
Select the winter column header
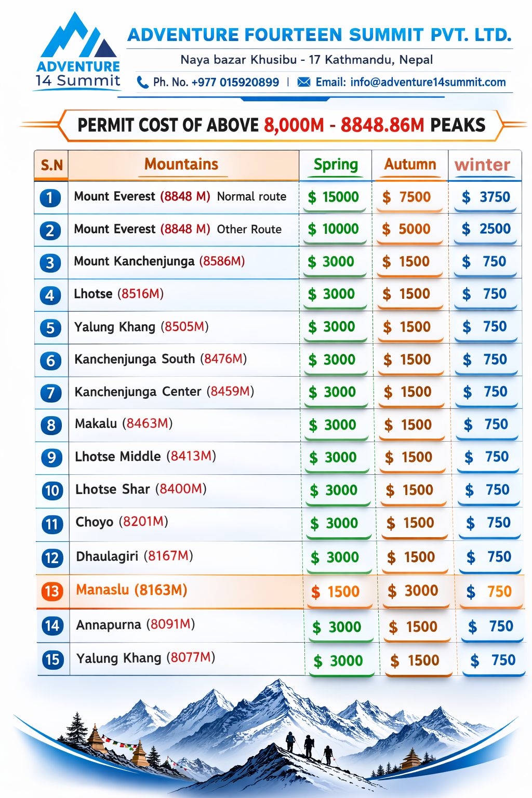(482, 165)
